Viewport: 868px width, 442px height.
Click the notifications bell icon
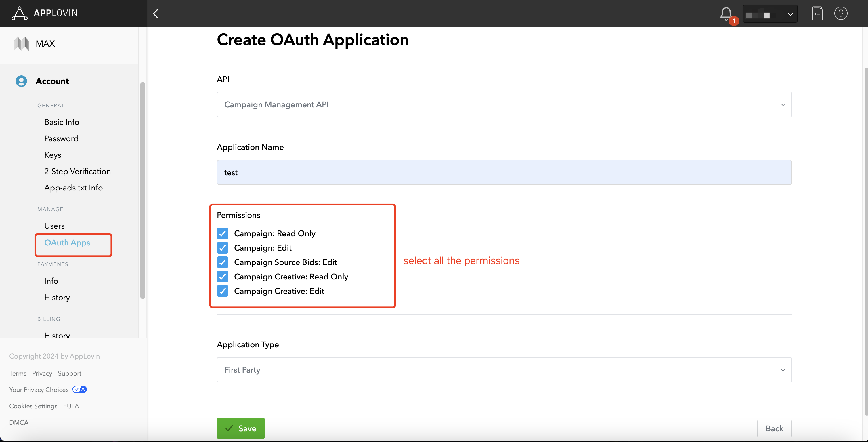[726, 14]
